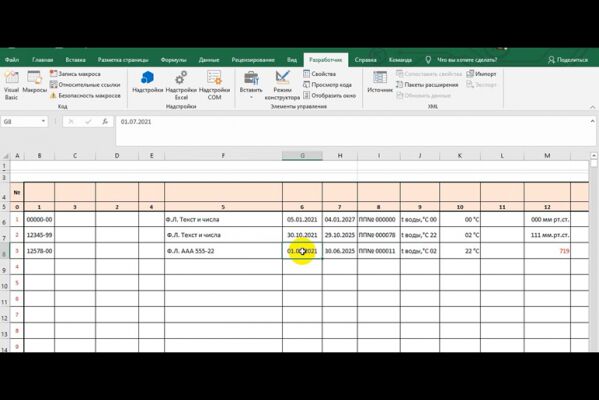Toggle Режим конструктора design mode
This screenshot has width=599, height=400.
point(282,86)
